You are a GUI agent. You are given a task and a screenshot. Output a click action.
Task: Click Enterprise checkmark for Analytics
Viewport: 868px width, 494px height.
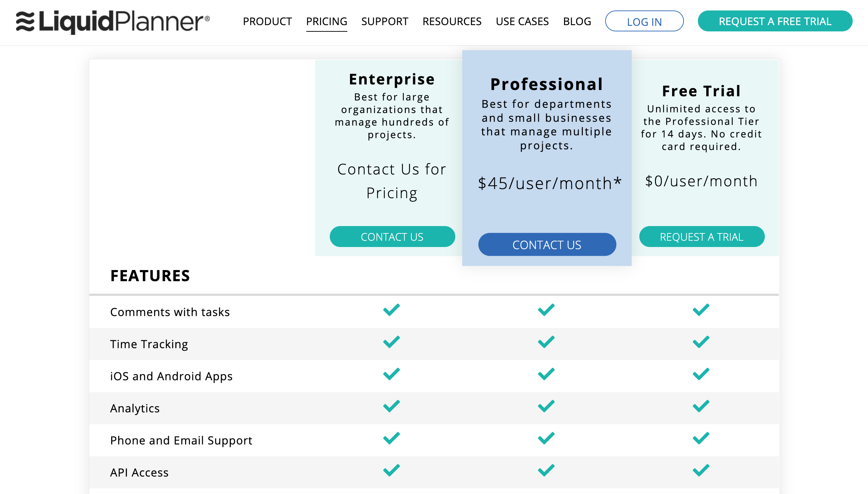point(391,406)
